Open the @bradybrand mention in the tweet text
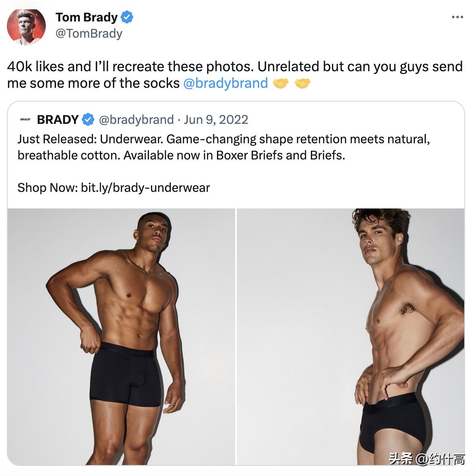 [x=225, y=83]
